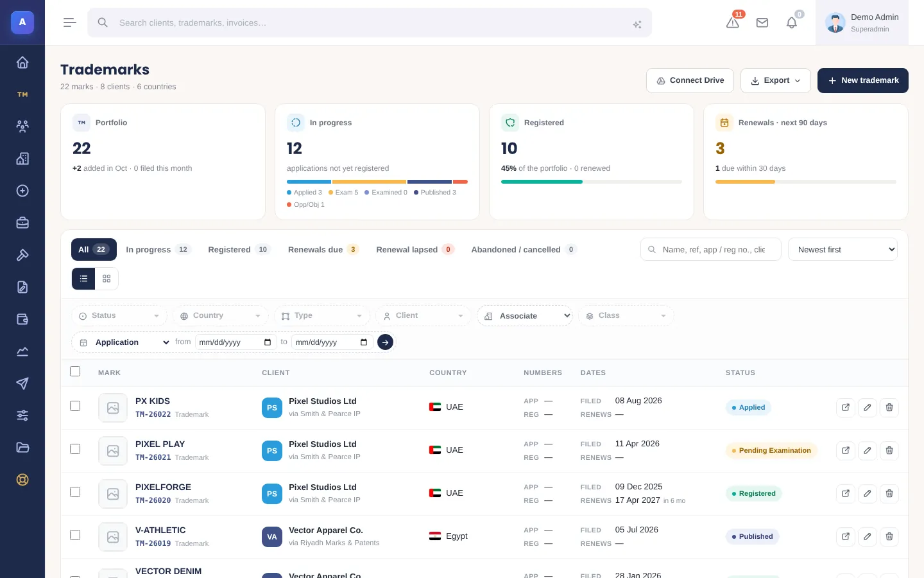Open the Type filter dropdown

[322, 316]
